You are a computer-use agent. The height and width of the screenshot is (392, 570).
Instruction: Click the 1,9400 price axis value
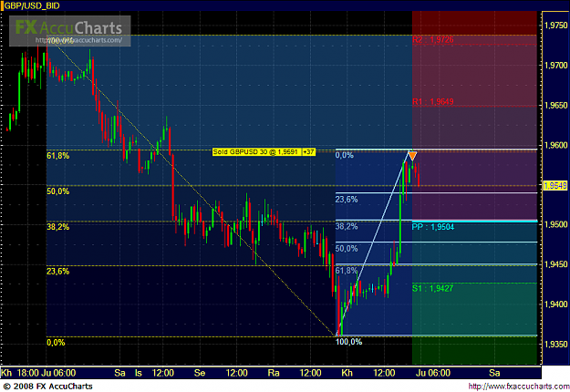point(555,304)
